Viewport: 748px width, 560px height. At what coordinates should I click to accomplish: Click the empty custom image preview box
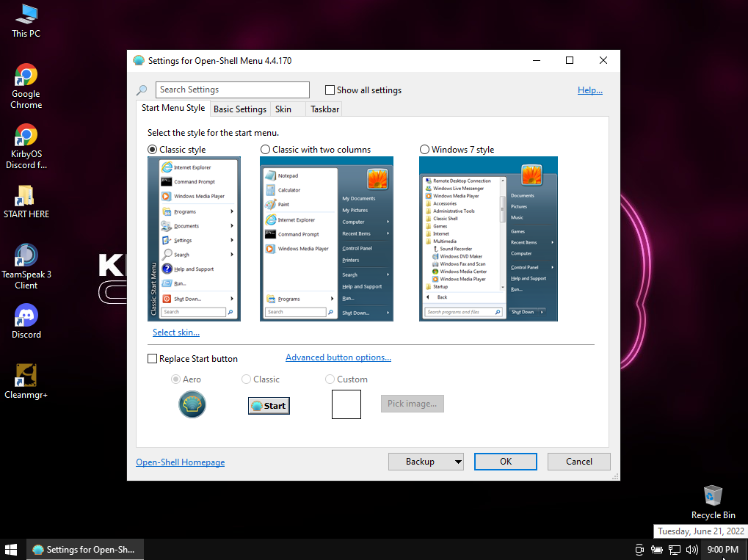346,404
